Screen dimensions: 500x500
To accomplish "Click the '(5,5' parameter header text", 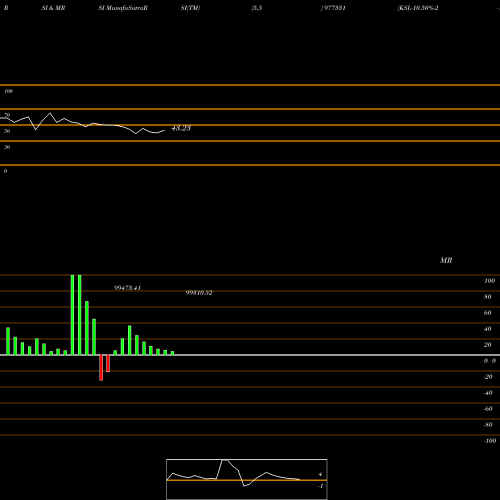I will tap(257, 8).
